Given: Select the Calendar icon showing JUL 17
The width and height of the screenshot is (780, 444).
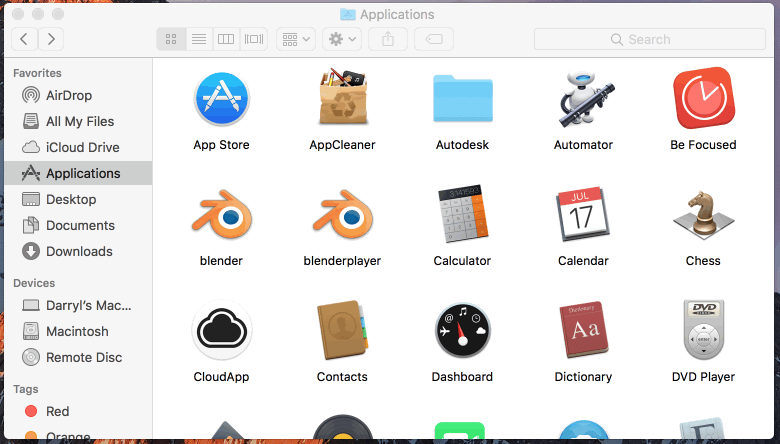Looking at the screenshot, I should coord(583,214).
